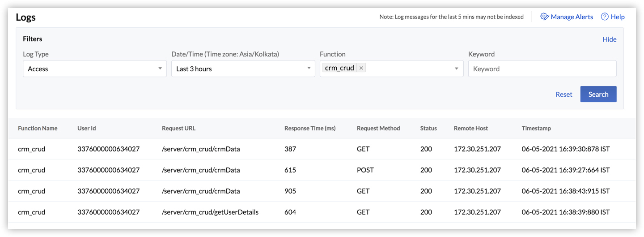Click the Logs page heading

(25, 17)
